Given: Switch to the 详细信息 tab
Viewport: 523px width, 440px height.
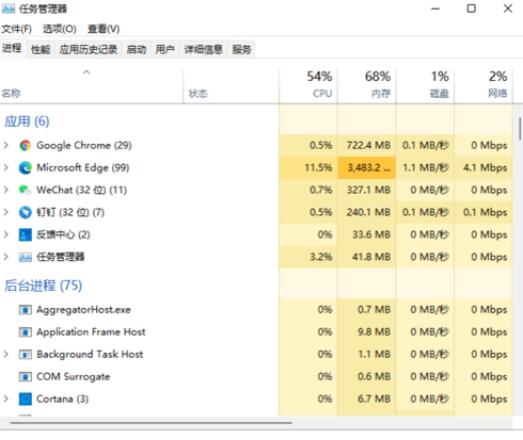Looking at the screenshot, I should [x=203, y=50].
